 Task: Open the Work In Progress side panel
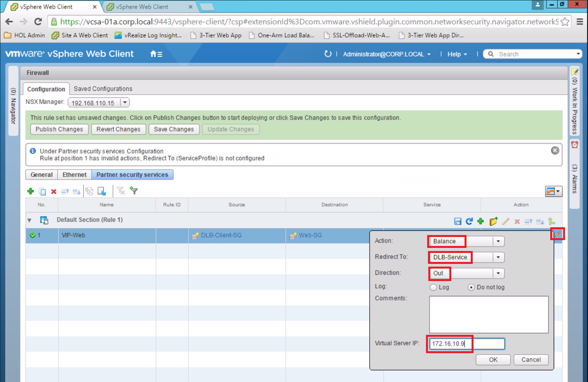pos(575,101)
